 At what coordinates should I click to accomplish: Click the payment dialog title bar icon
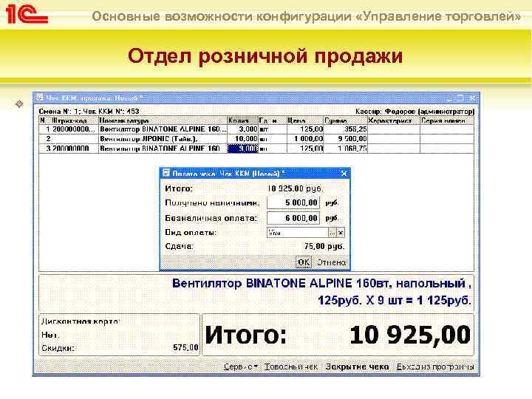pyautogui.click(x=166, y=174)
